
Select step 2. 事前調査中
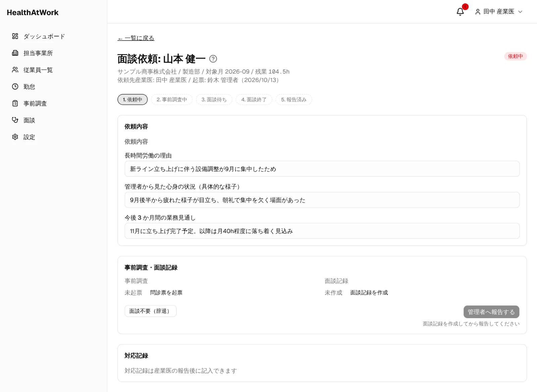click(172, 100)
